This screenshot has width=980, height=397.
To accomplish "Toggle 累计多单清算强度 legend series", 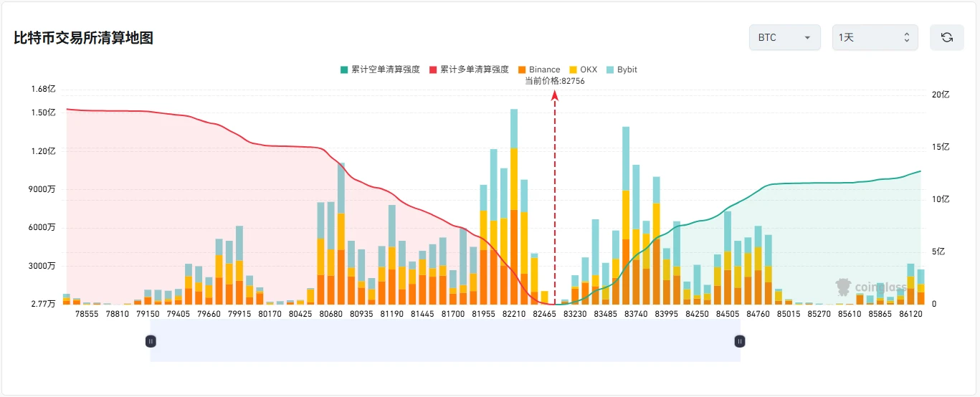I will click(x=469, y=70).
